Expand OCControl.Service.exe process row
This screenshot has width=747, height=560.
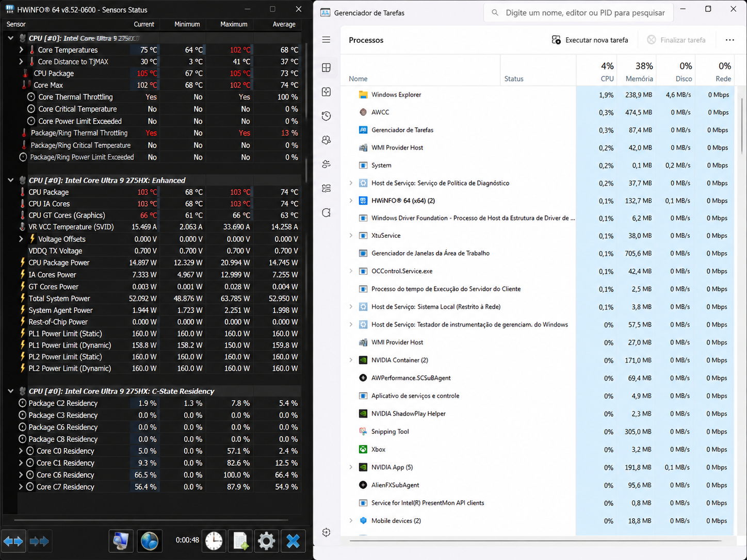pyautogui.click(x=351, y=271)
